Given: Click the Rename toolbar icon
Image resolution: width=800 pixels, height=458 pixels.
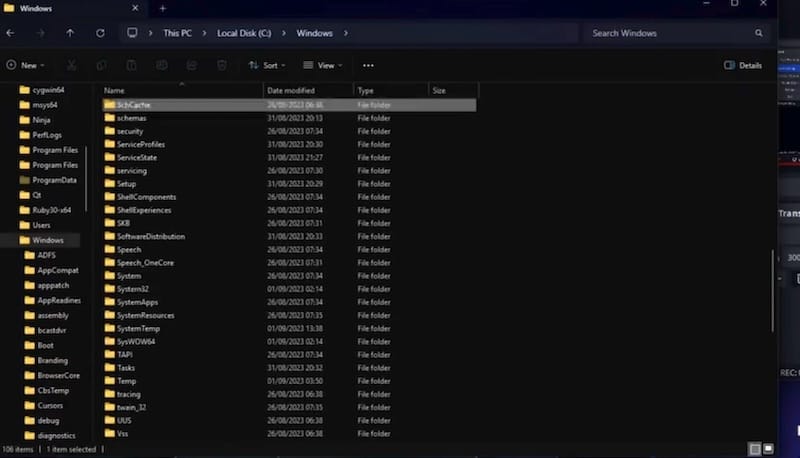Looking at the screenshot, I should click(162, 65).
